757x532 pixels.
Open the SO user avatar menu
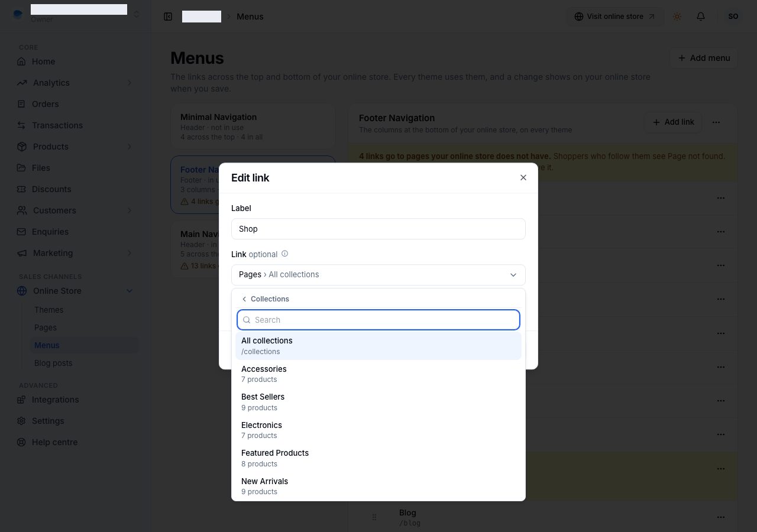coord(733,17)
